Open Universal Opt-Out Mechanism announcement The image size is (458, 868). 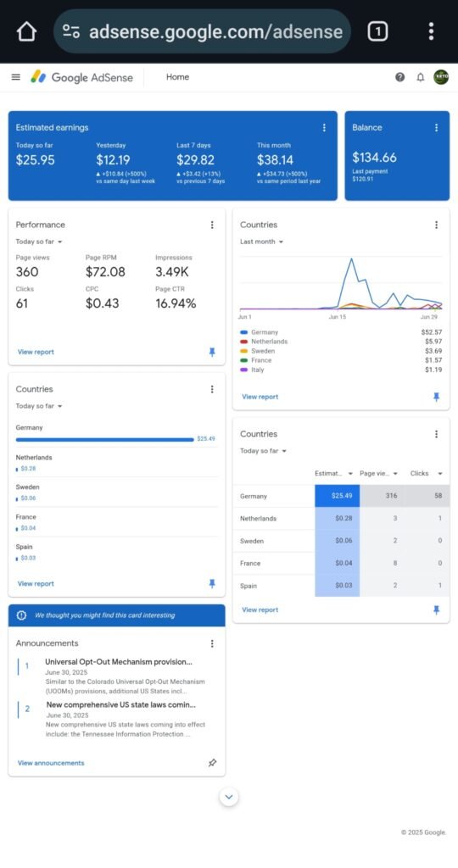(119, 662)
